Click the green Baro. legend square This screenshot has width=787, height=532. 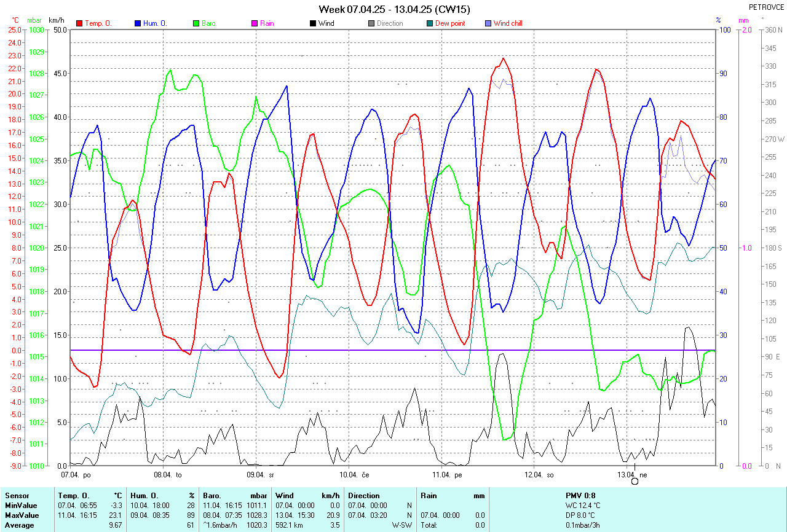196,23
